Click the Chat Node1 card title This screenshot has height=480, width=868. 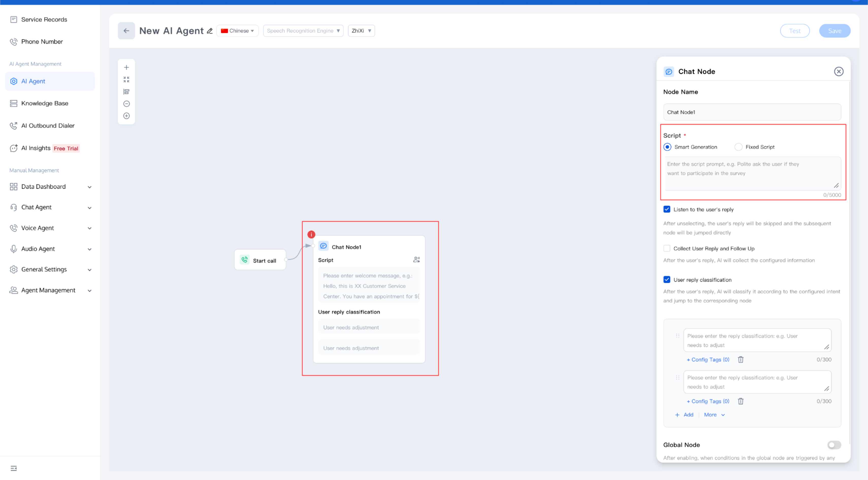(x=346, y=247)
